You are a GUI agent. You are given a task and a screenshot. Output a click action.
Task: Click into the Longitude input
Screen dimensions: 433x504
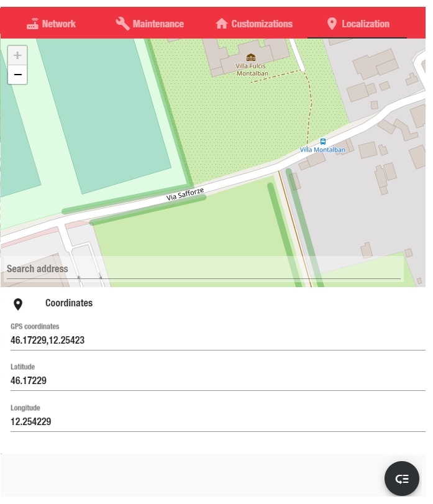click(217, 422)
